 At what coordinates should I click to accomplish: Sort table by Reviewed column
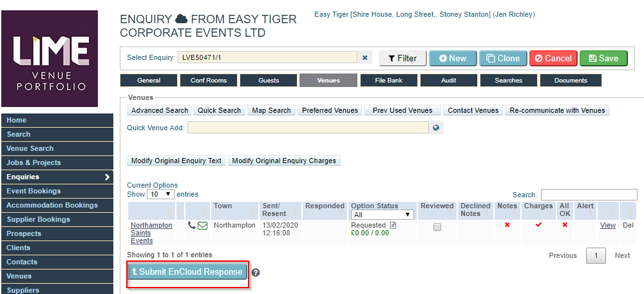tap(437, 211)
